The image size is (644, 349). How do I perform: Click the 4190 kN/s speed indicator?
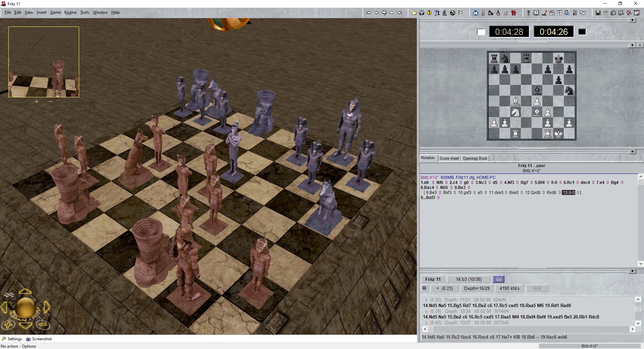click(x=509, y=288)
